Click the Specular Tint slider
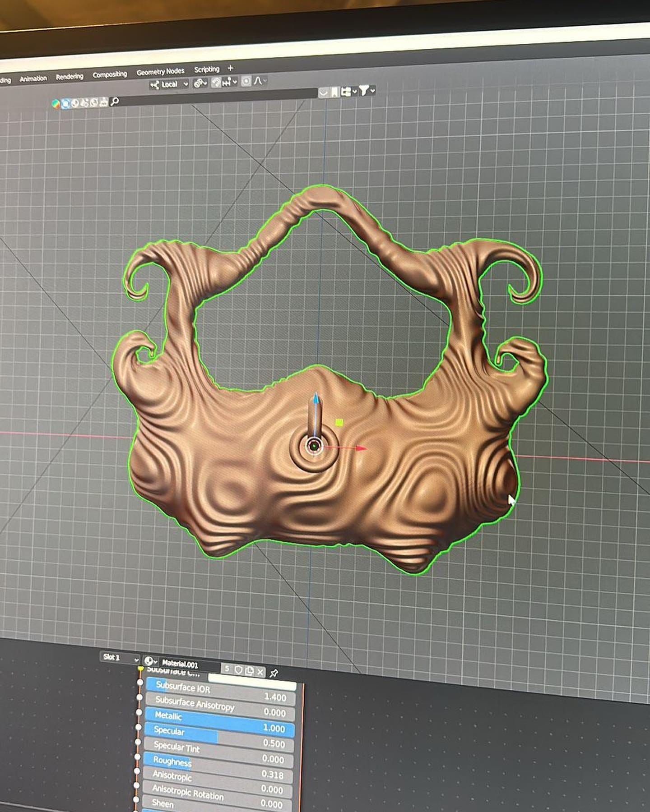Screen dimensions: 650x812 pyautogui.click(x=218, y=752)
